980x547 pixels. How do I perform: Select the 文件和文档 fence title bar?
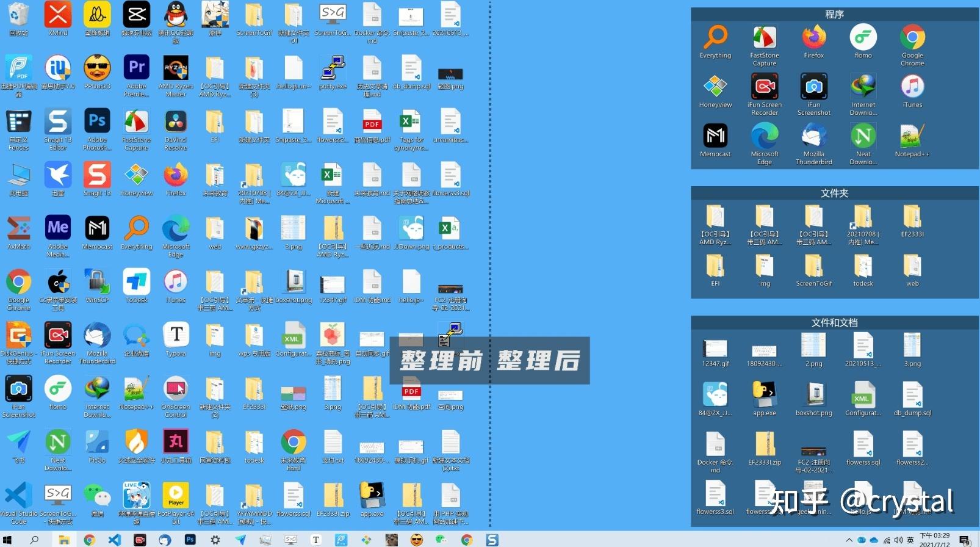pos(834,322)
